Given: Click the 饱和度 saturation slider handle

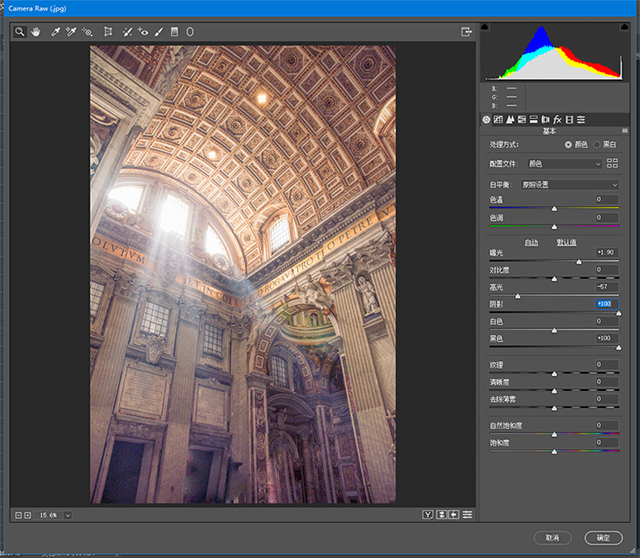Looking at the screenshot, I should pyautogui.click(x=554, y=451).
